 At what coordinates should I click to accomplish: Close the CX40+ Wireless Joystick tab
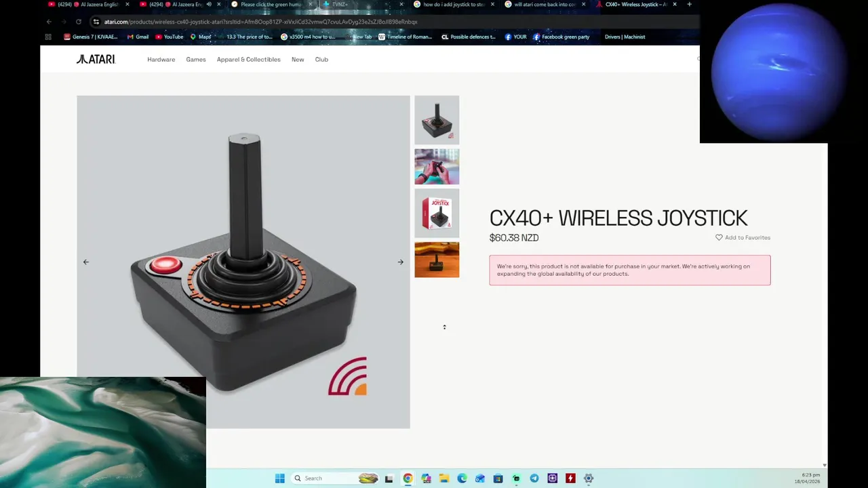tap(675, 4)
